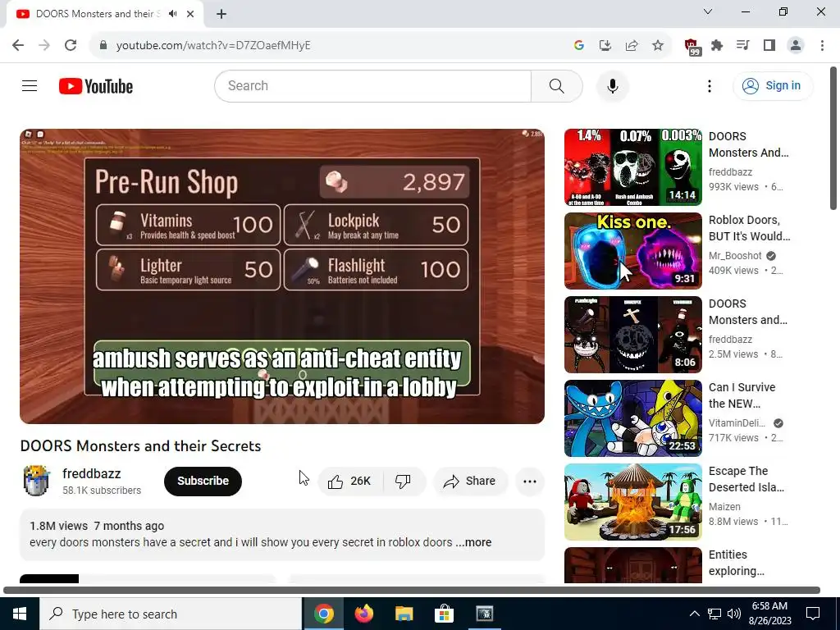Open thumbnail with 8:06 duration

[632, 335]
